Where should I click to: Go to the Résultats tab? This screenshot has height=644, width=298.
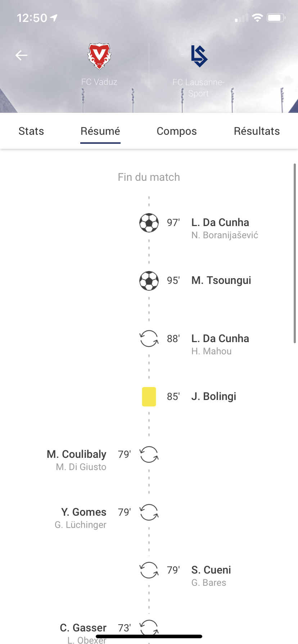257,131
